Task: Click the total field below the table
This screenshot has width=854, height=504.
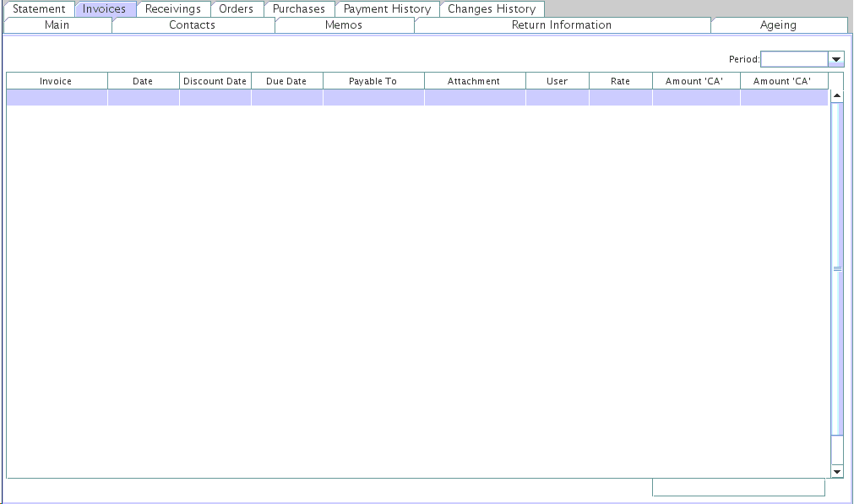Action: click(738, 487)
